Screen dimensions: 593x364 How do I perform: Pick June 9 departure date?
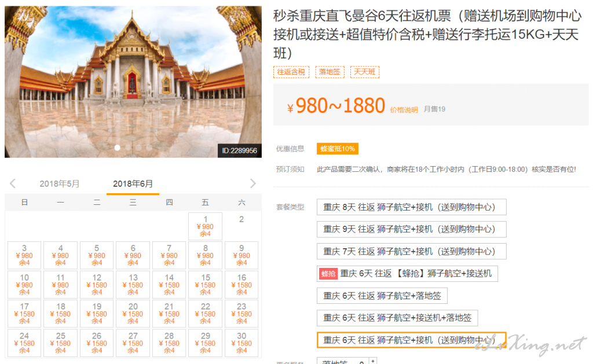[241, 255]
